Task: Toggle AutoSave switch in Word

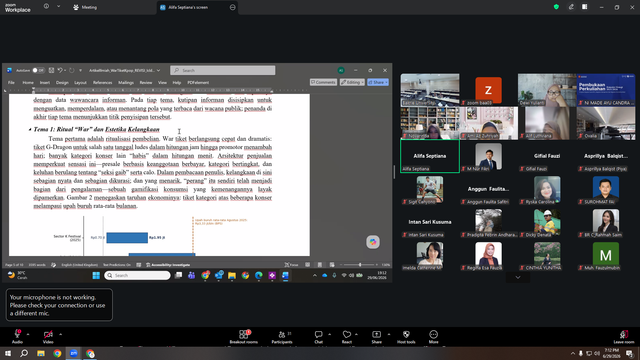Action: 38,70
